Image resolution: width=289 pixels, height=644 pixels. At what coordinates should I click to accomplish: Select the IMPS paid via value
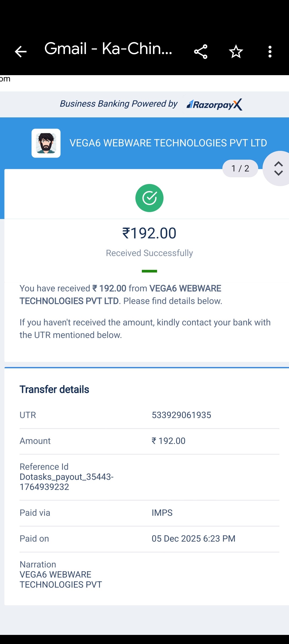click(162, 513)
